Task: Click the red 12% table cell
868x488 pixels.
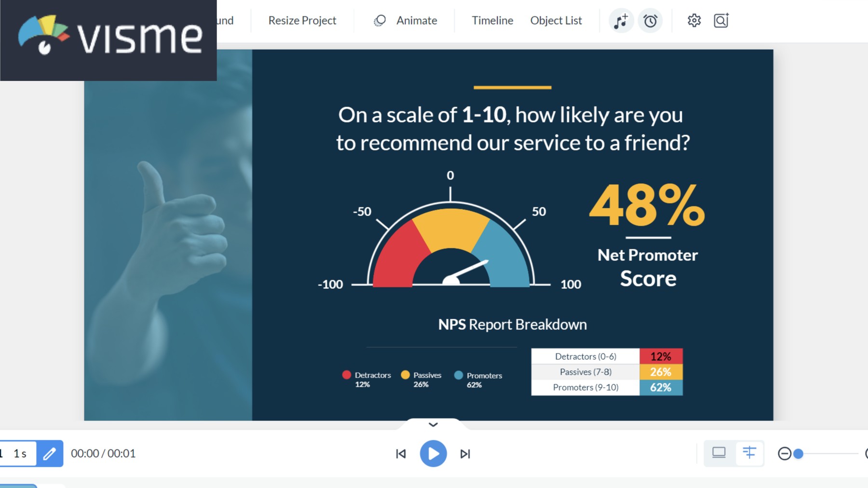Action: 661,356
